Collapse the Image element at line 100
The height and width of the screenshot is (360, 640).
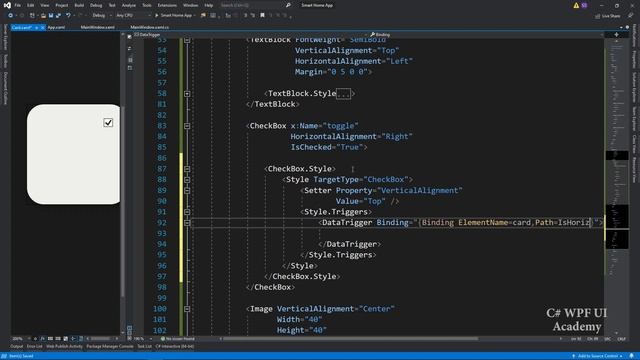point(187,309)
